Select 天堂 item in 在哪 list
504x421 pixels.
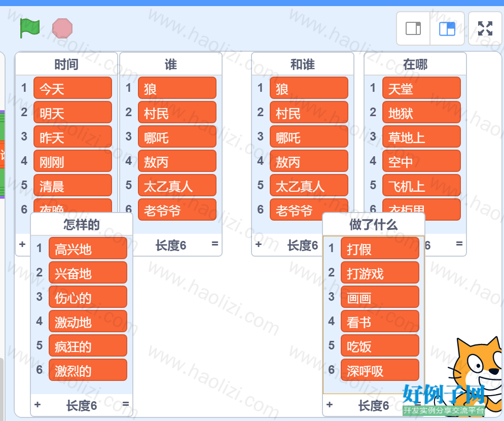(x=421, y=88)
